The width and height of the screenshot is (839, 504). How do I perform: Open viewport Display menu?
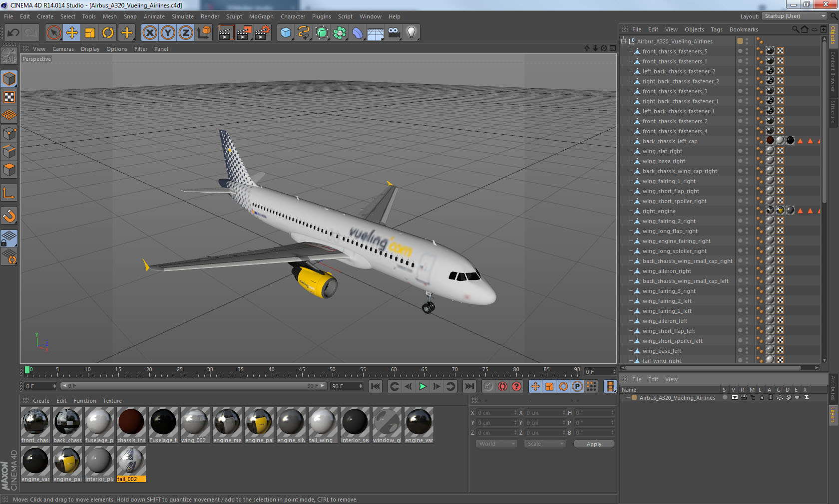pyautogui.click(x=90, y=49)
